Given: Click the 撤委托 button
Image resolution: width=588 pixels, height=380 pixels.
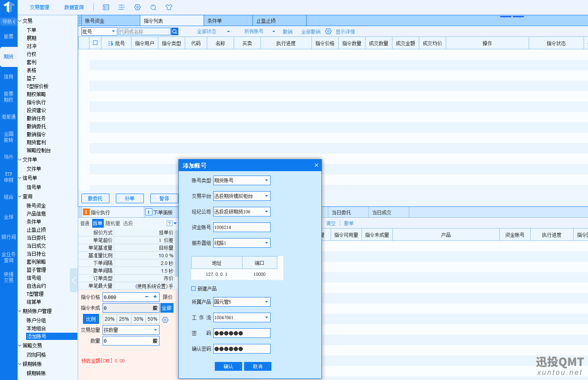Looking at the screenshot, I should tap(95, 198).
